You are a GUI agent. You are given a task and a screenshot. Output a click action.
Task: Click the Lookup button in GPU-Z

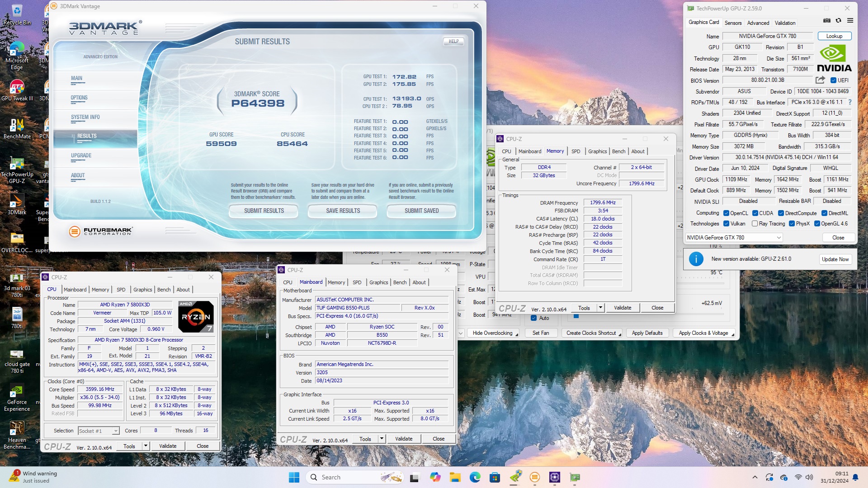pyautogui.click(x=834, y=36)
